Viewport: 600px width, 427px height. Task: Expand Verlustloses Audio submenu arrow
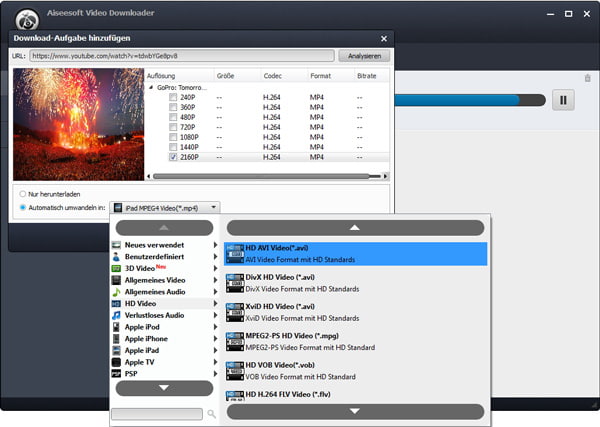[x=215, y=315]
